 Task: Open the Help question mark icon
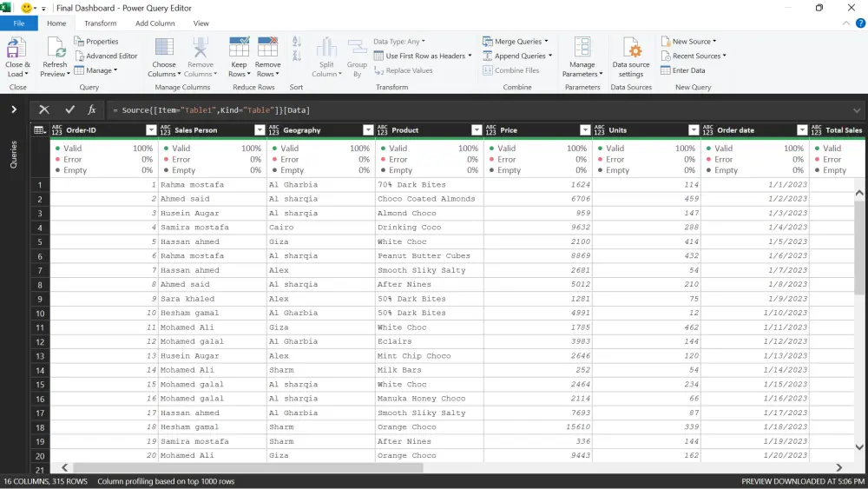[860, 23]
